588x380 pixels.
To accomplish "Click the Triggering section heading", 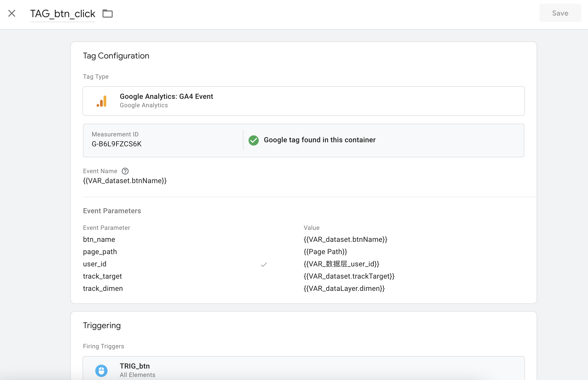I will (x=102, y=326).
